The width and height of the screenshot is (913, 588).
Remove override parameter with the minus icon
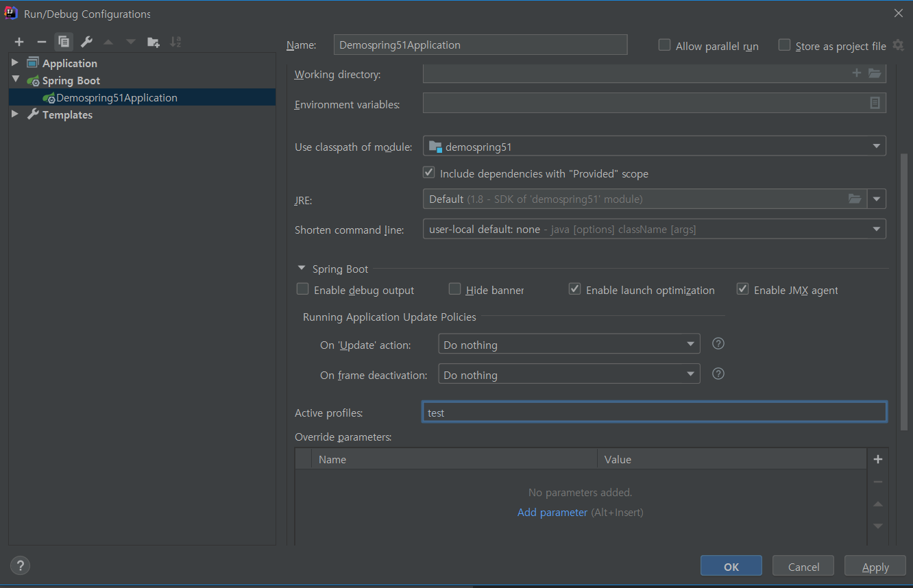(878, 482)
